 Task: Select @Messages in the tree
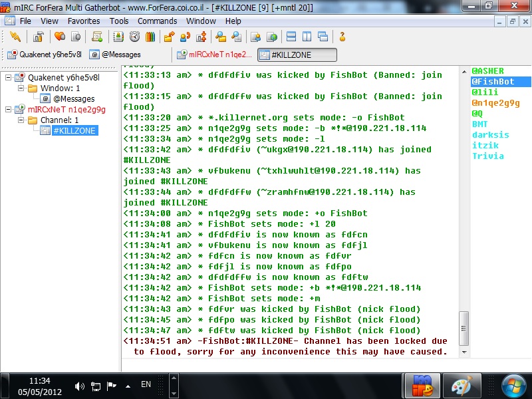[x=74, y=98]
